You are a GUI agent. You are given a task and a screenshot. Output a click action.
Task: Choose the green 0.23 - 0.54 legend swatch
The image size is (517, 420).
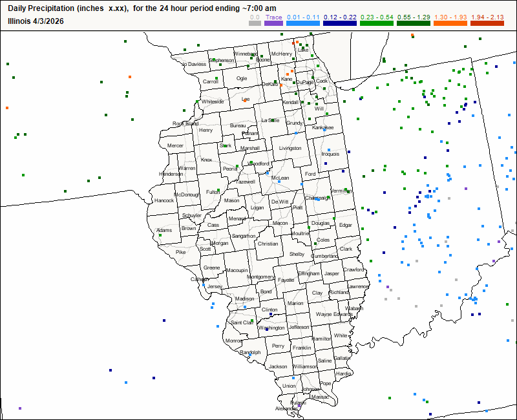click(x=375, y=24)
